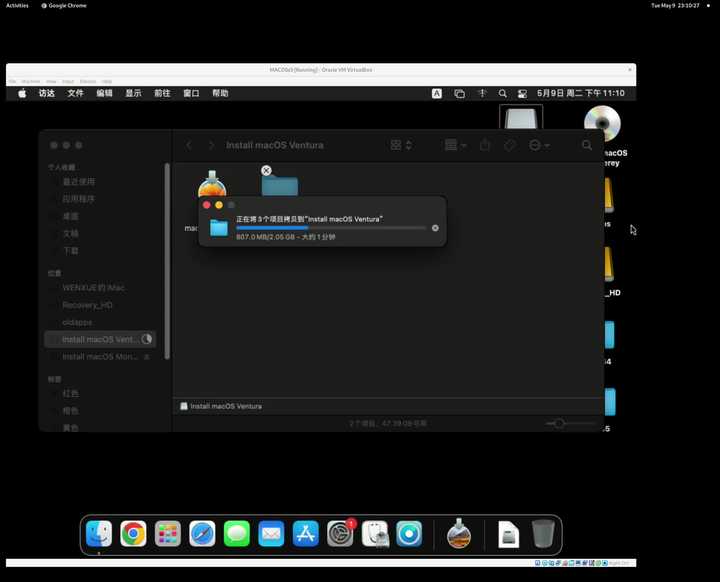Screen dimensions: 720x582
Task: Open the 编辑 menu
Action: [104, 93]
